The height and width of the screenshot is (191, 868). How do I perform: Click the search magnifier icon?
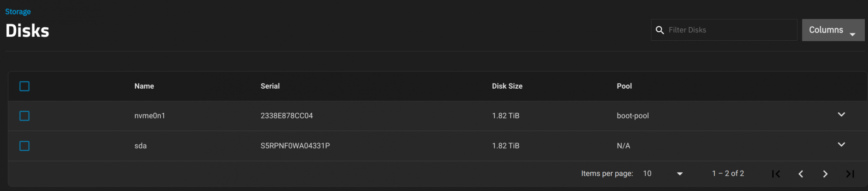[x=660, y=30]
